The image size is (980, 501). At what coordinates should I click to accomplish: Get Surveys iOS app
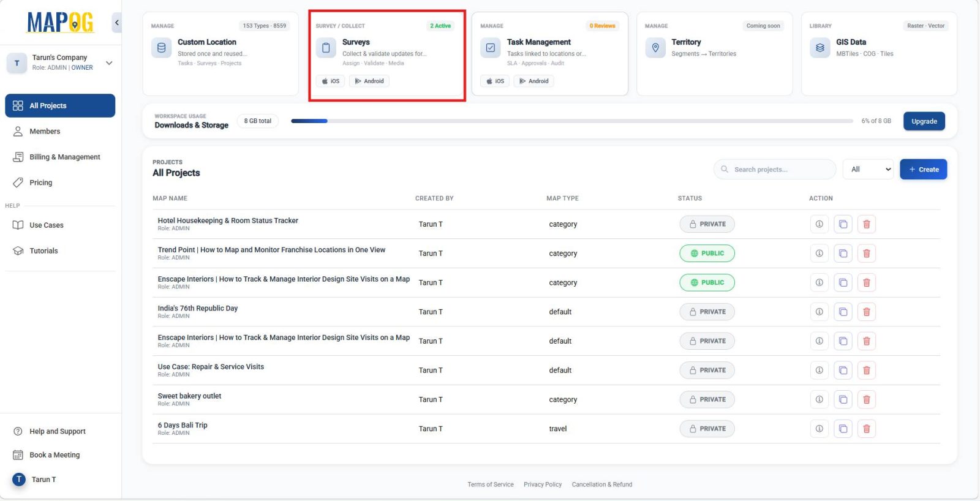(331, 81)
